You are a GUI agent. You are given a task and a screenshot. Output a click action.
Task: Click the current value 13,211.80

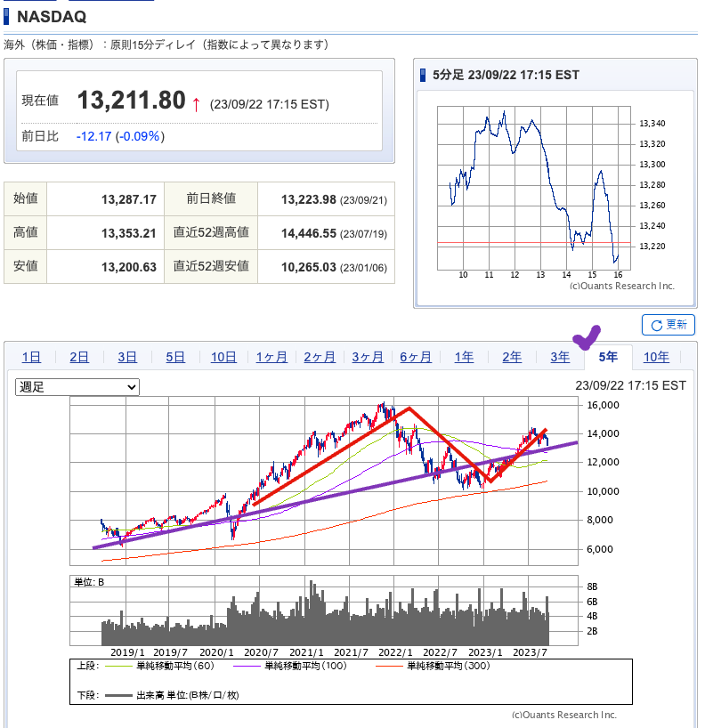click(x=132, y=101)
